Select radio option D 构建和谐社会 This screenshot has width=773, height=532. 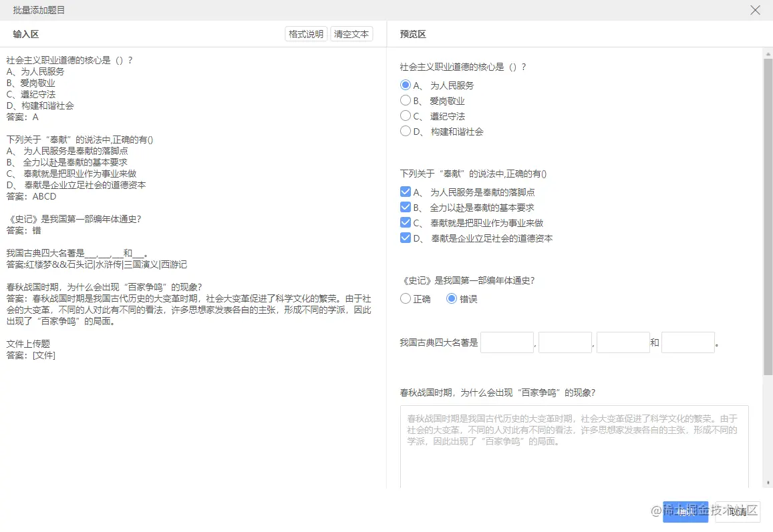pos(406,131)
